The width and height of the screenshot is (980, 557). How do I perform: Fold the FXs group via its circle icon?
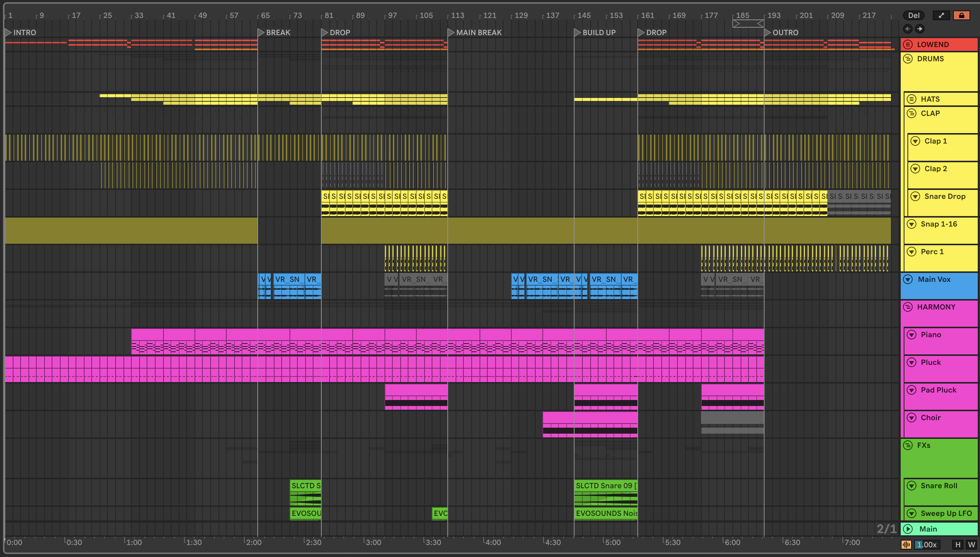coord(908,445)
